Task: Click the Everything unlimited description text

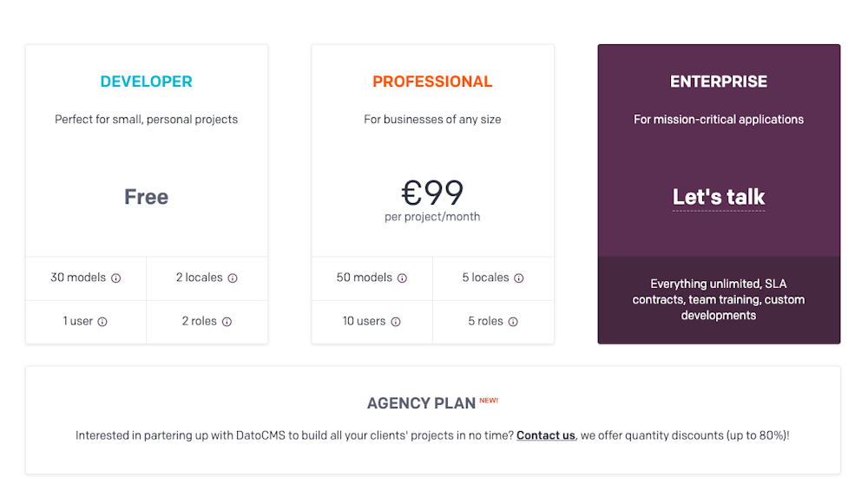Action: point(719,299)
